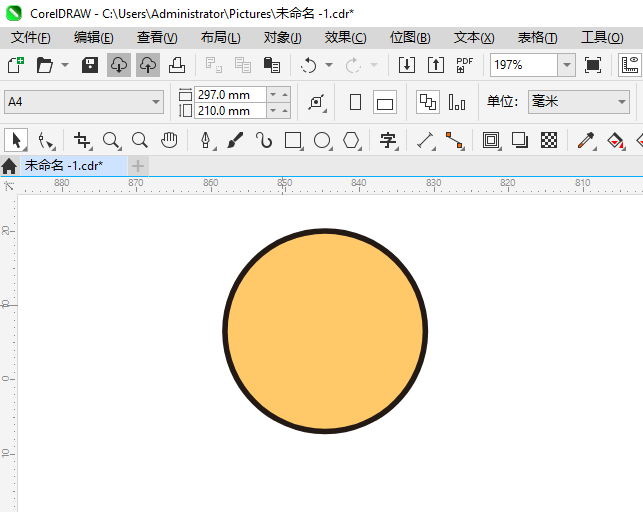643x512 pixels.
Task: Select the Connector tool
Action: 454,140
